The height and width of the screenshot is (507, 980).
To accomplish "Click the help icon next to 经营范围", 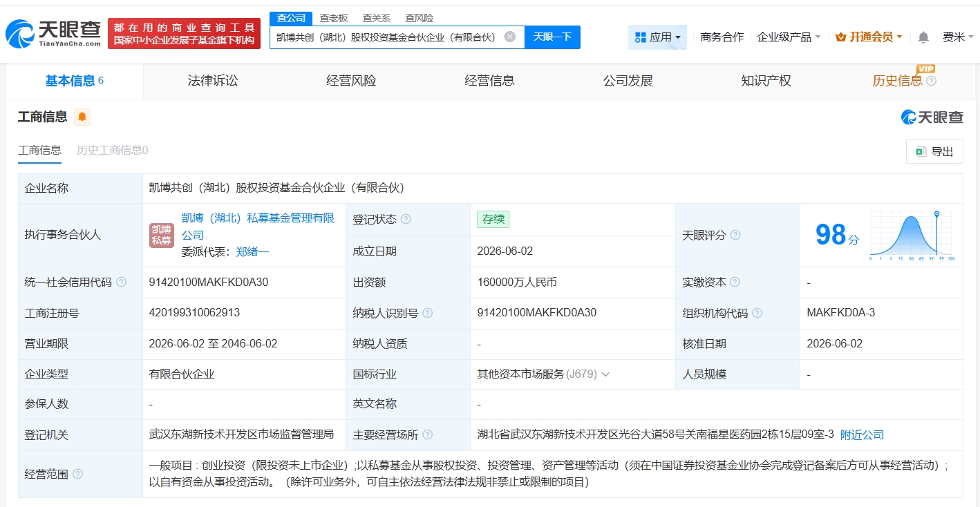I will [x=78, y=474].
